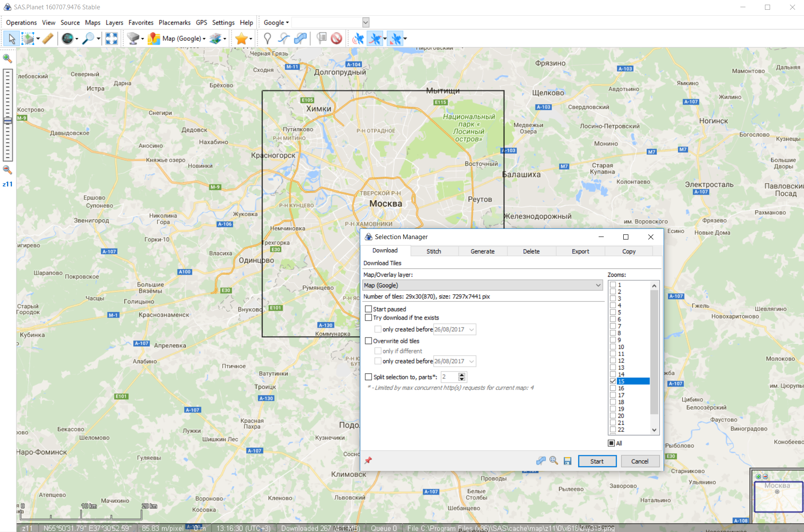
Task: Select the arrow pointer move tool
Action: coord(11,39)
